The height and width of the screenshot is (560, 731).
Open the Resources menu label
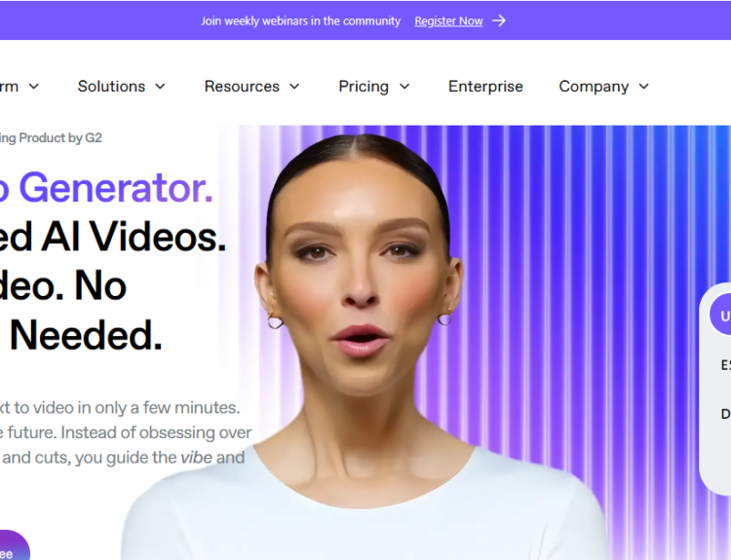[242, 86]
